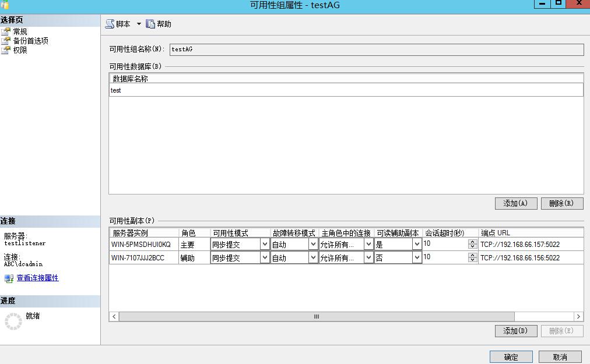Confirm changes with the 确定 button
This screenshot has height=364, width=590.
(510, 356)
